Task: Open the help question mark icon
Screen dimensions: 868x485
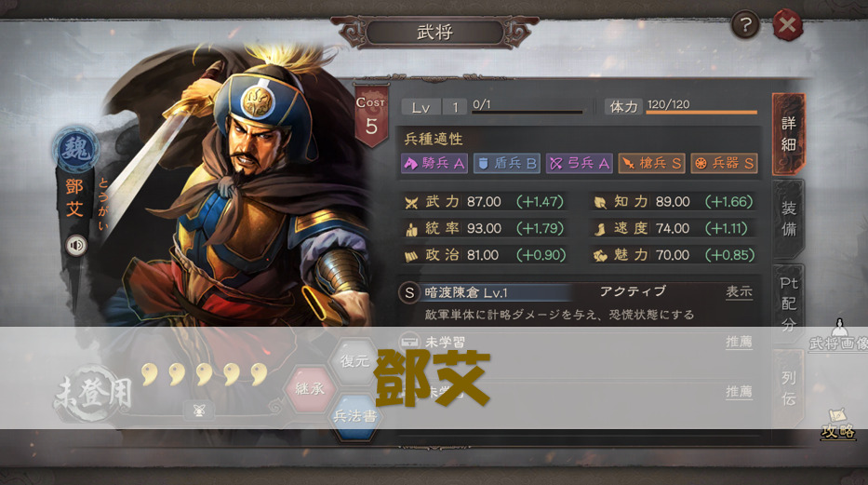Action: point(745,25)
